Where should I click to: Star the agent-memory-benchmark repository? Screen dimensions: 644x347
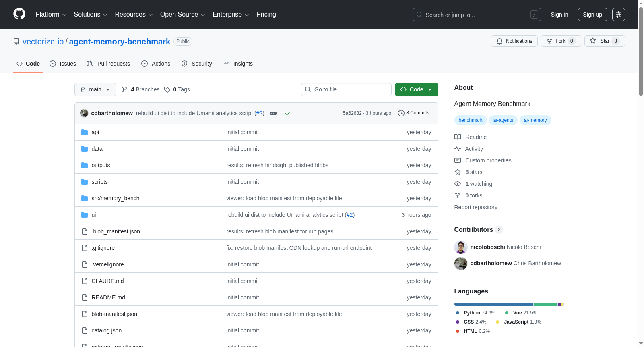[x=605, y=41]
